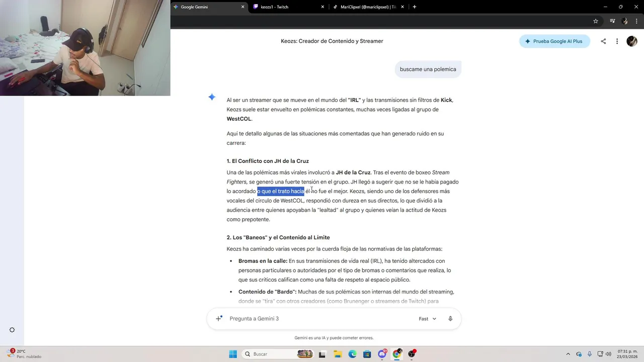Click the bold text Contenido de "Bardo":
644x362 pixels.
[x=268, y=292]
